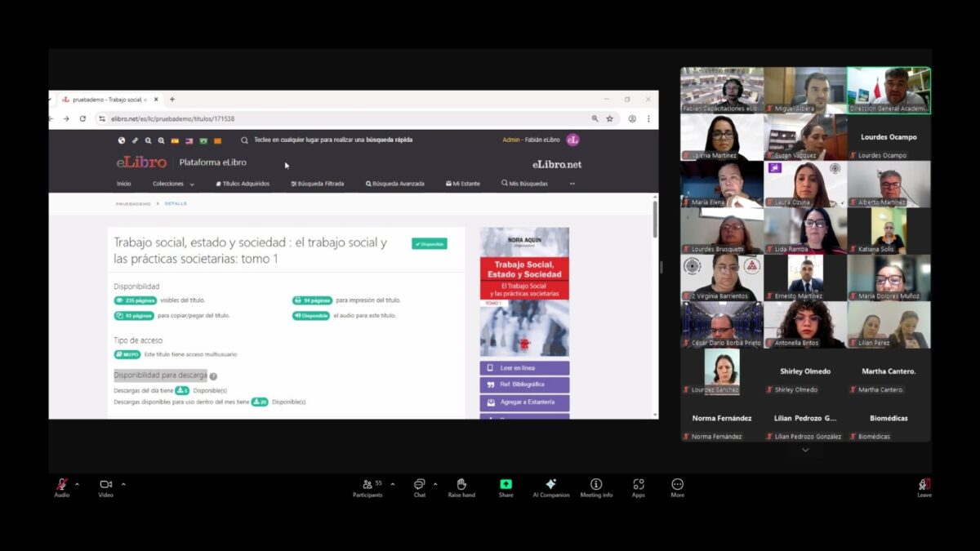The width and height of the screenshot is (980, 551).
Task: Start camera with the Video icon
Action: 105,484
